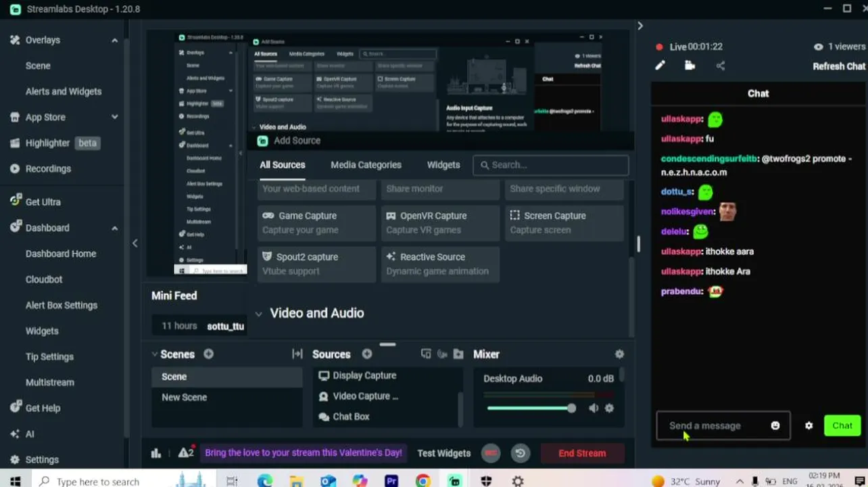Screen dimensions: 868x487
Task: Go to Dashboard Home
Action: pyautogui.click(x=61, y=254)
